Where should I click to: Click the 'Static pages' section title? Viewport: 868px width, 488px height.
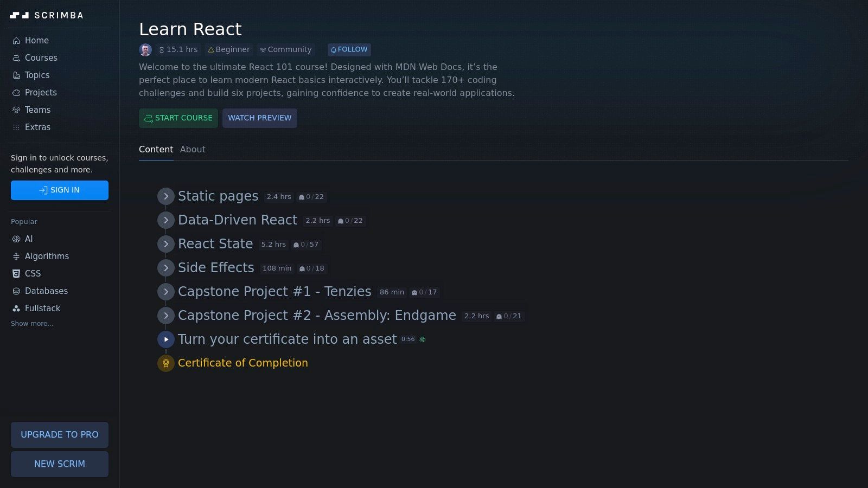pyautogui.click(x=218, y=196)
